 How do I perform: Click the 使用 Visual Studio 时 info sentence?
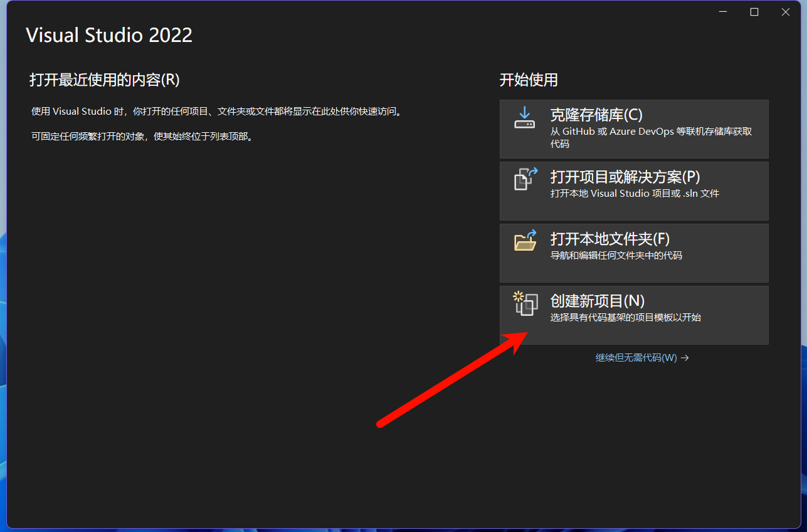[x=217, y=112]
